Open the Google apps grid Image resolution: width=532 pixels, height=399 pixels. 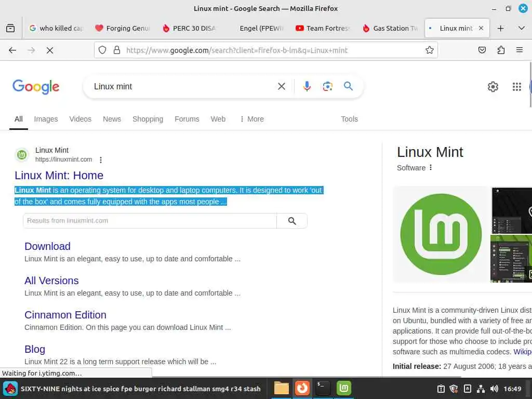[516, 87]
